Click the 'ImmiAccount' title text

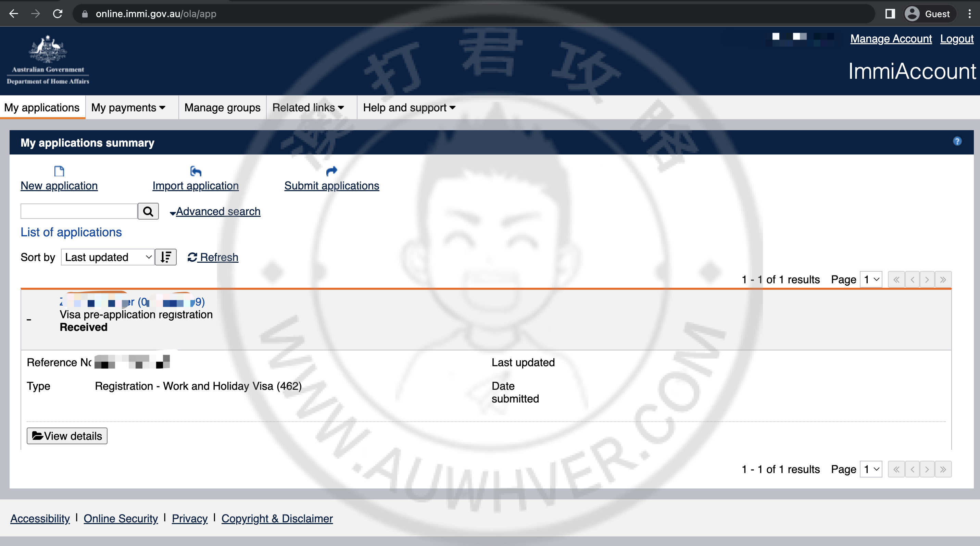click(912, 71)
